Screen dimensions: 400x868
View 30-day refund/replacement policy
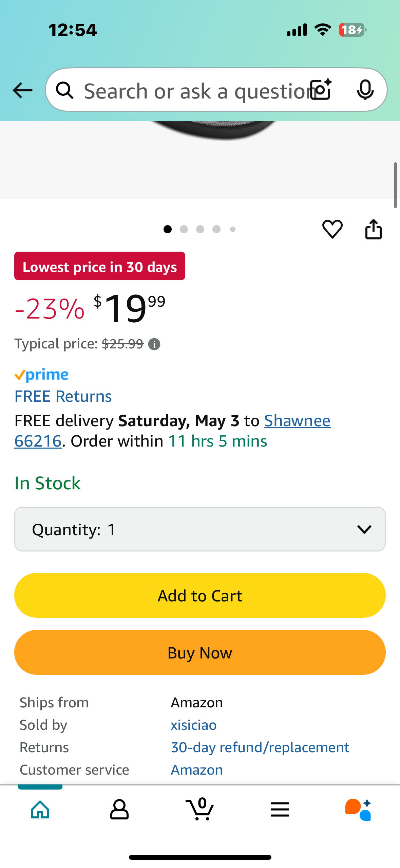tap(260, 747)
